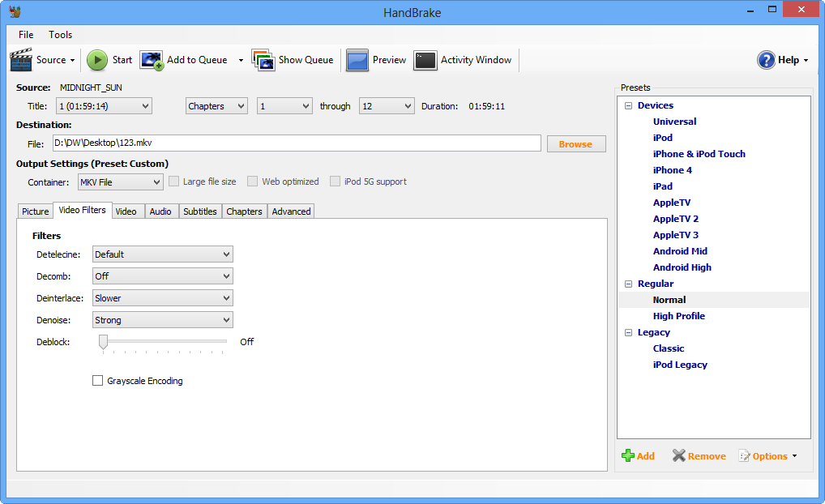Click the Start label in toolbar
The image size is (825, 504).
click(x=122, y=60)
